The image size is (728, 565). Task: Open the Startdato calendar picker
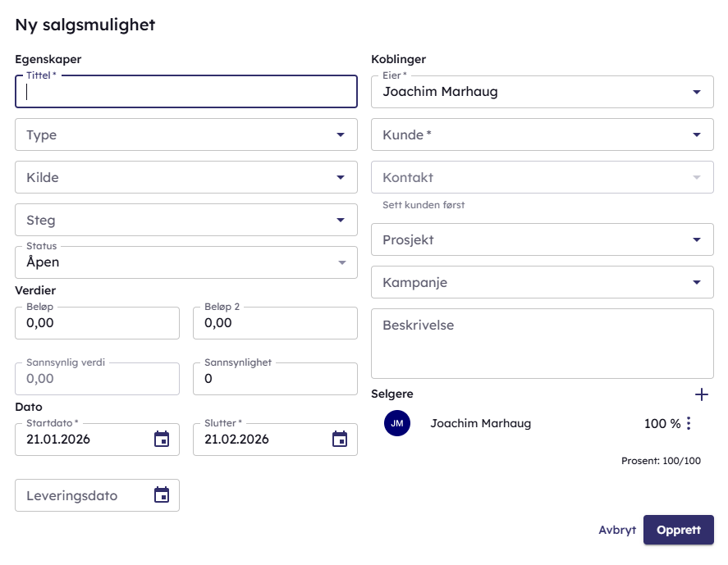tap(162, 440)
